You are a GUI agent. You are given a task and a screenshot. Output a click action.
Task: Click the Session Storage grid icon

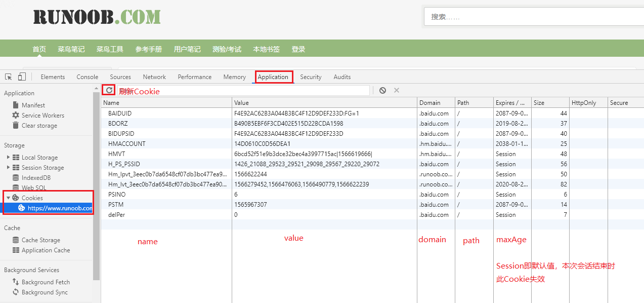(16, 168)
